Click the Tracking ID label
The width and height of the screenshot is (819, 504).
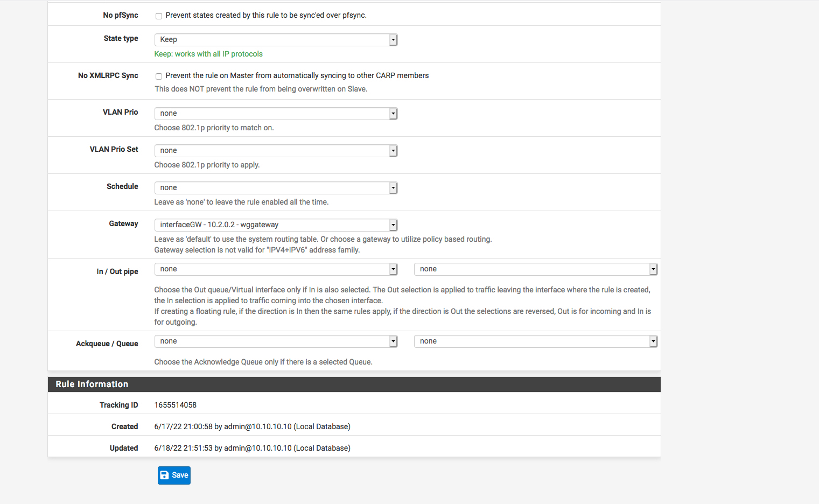coord(119,405)
